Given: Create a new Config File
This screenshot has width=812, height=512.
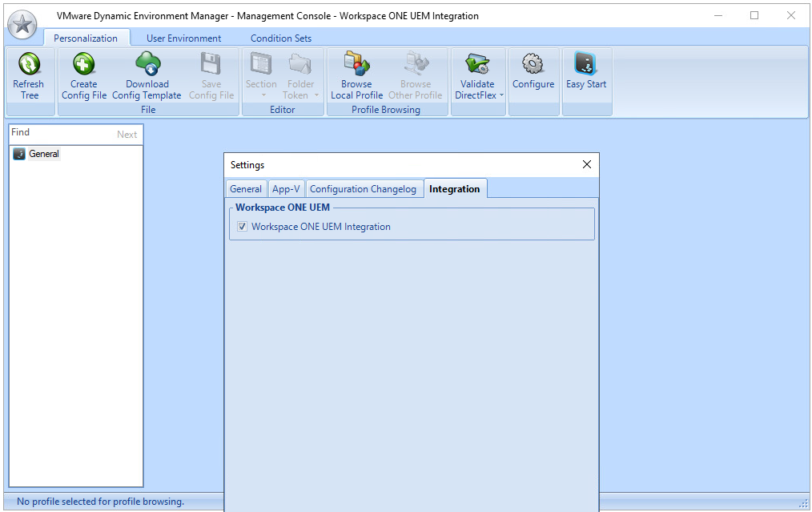Looking at the screenshot, I should tap(84, 77).
